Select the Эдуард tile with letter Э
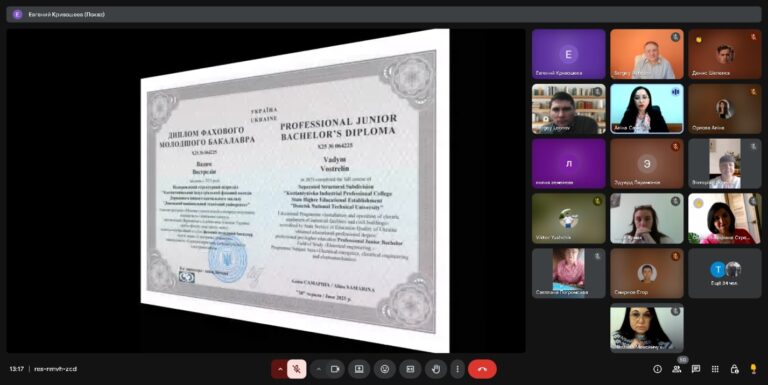 point(647,164)
